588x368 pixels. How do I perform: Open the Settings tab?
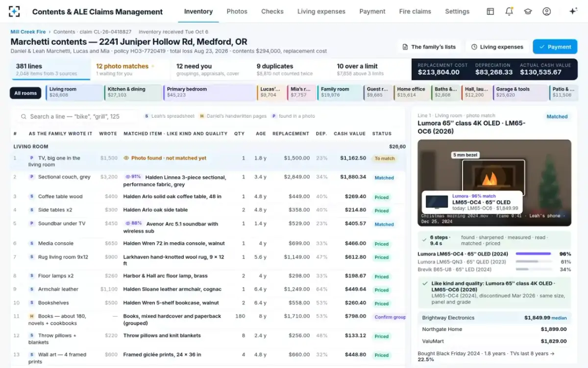pyautogui.click(x=457, y=11)
